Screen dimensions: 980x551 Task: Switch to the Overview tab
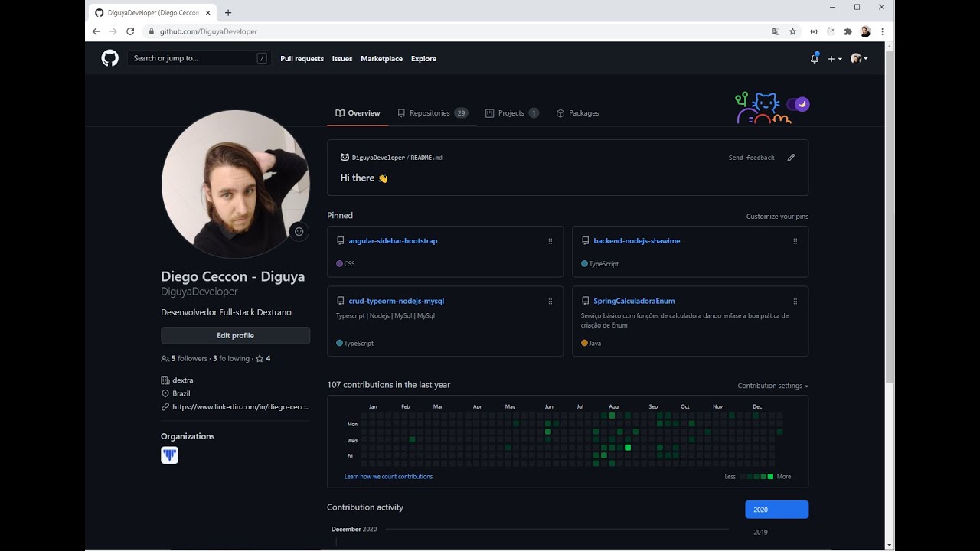pos(358,113)
